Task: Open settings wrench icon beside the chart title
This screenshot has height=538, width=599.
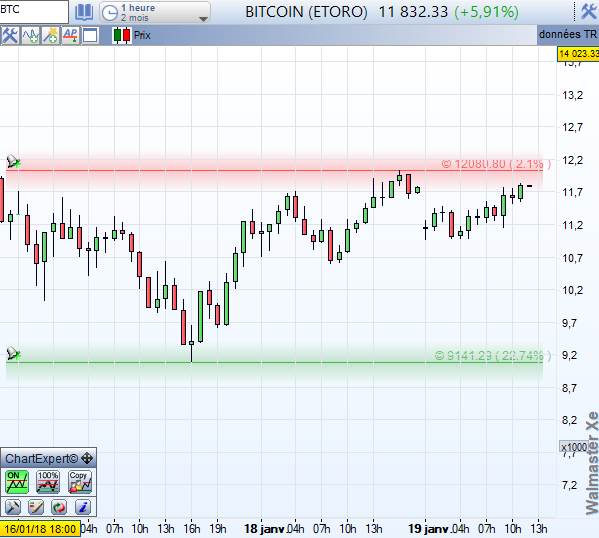Action: point(589,11)
